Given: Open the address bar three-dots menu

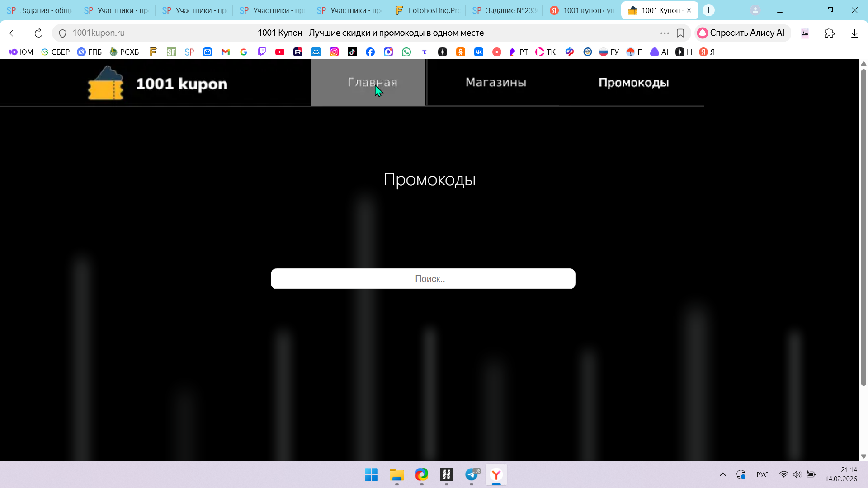Looking at the screenshot, I should 665,33.
